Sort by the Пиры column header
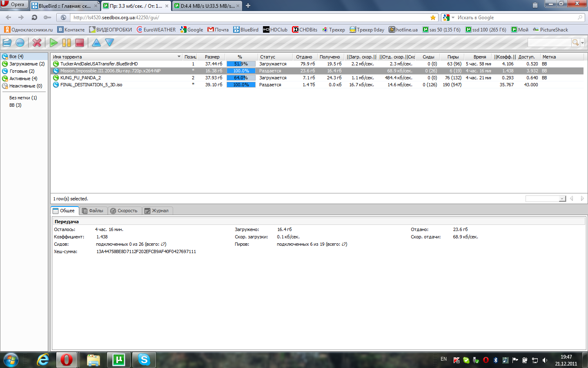Image resolution: width=588 pixels, height=368 pixels. pyautogui.click(x=453, y=57)
